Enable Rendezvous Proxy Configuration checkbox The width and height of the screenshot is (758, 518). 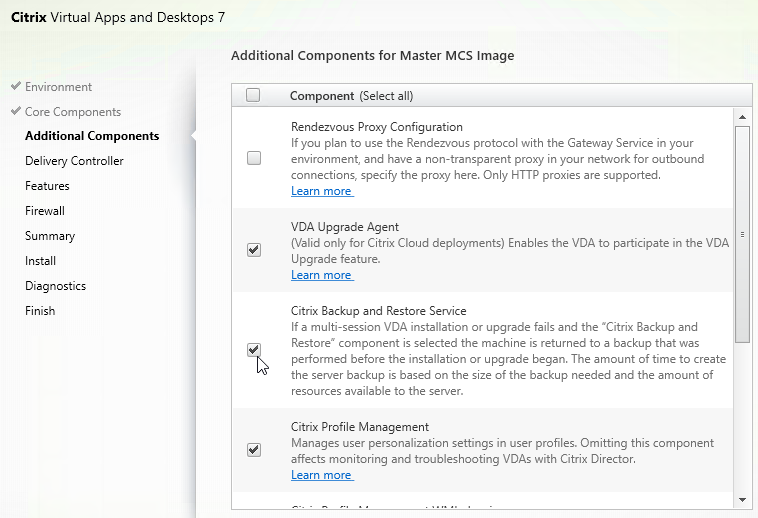[254, 158]
